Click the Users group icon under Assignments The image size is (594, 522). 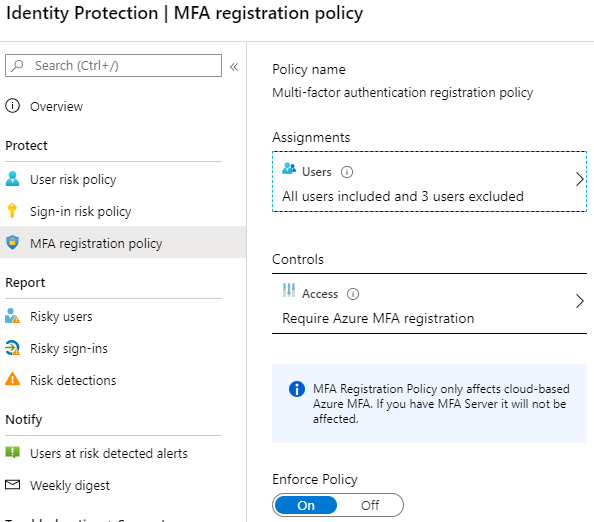[x=289, y=168]
